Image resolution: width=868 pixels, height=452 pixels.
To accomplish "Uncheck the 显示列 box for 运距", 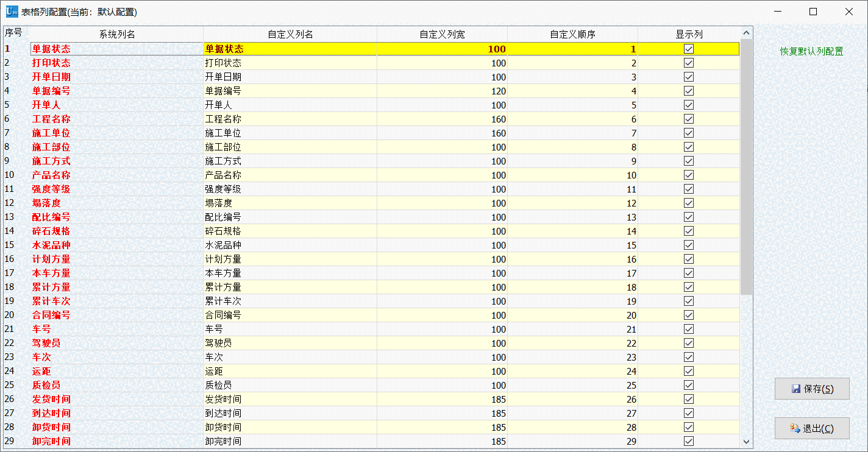I will click(x=689, y=371).
